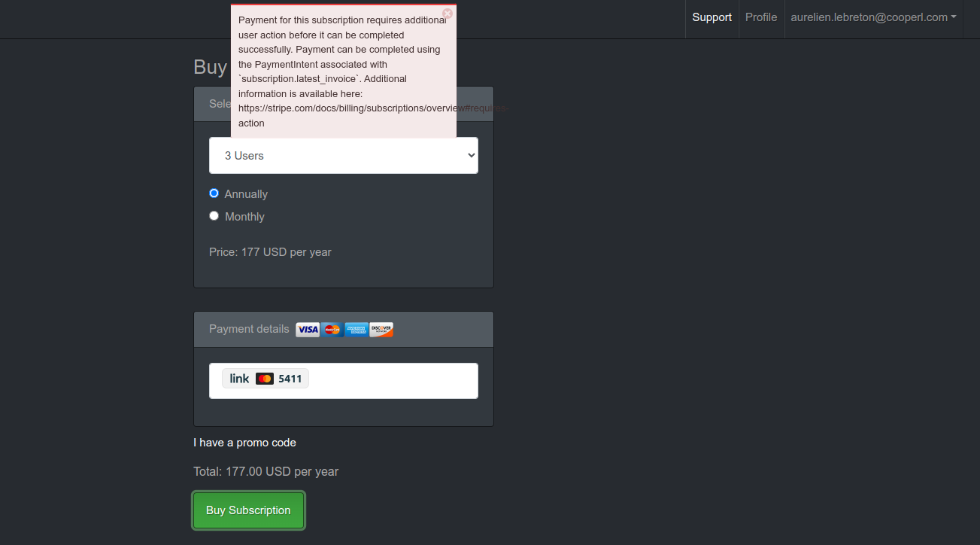Click the Payment details panel header text
980x545 pixels.
pos(249,329)
